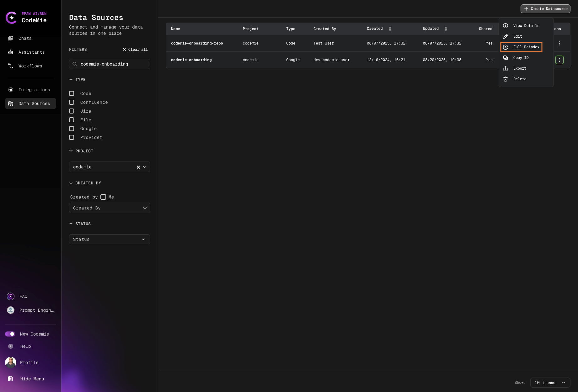Open the FAQ page
This screenshot has height=392, width=578.
[x=23, y=296]
